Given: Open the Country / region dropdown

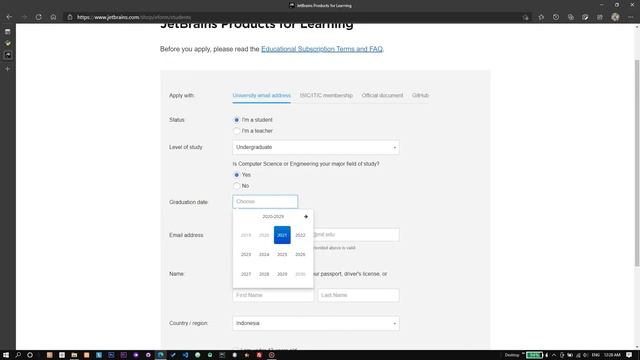Looking at the screenshot, I should pyautogui.click(x=316, y=323).
